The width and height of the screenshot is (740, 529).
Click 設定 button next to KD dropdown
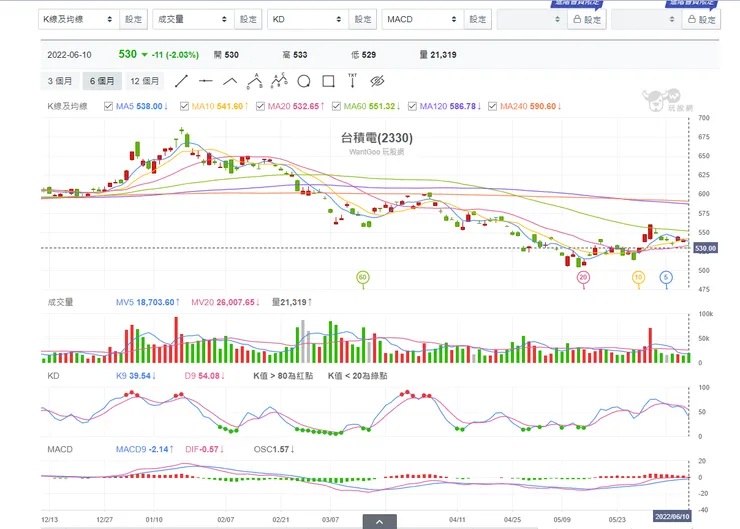pos(362,19)
